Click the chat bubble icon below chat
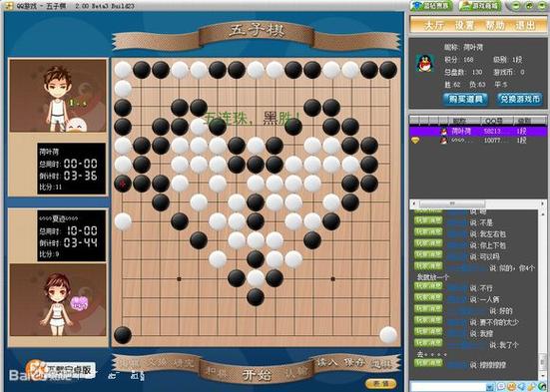Screen dimensions: 550x392 [501, 387]
